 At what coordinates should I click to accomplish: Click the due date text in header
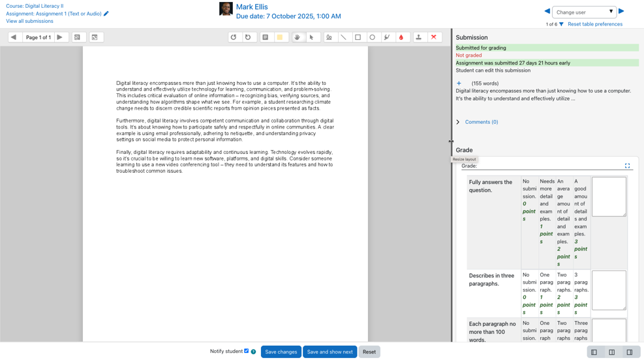pos(288,16)
